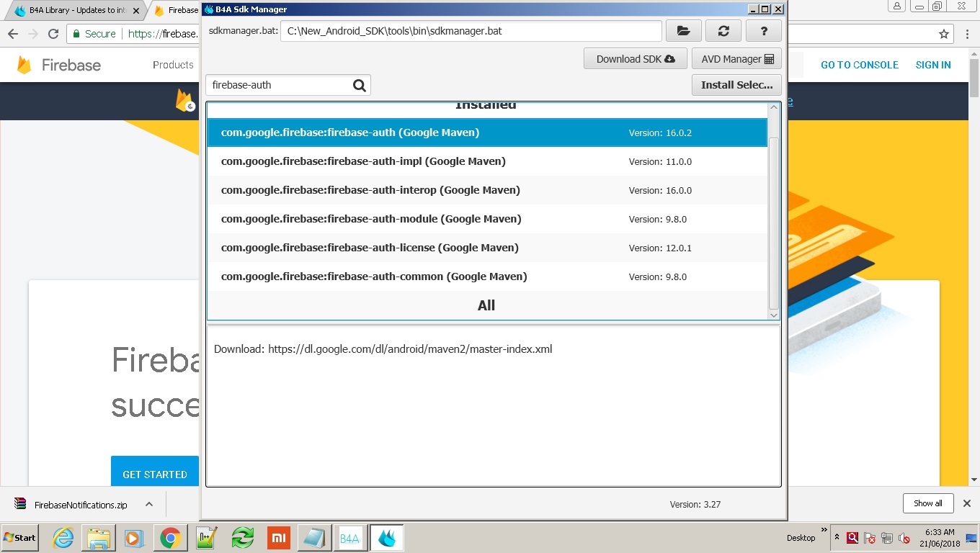Reload the Chrome page

coord(53,34)
